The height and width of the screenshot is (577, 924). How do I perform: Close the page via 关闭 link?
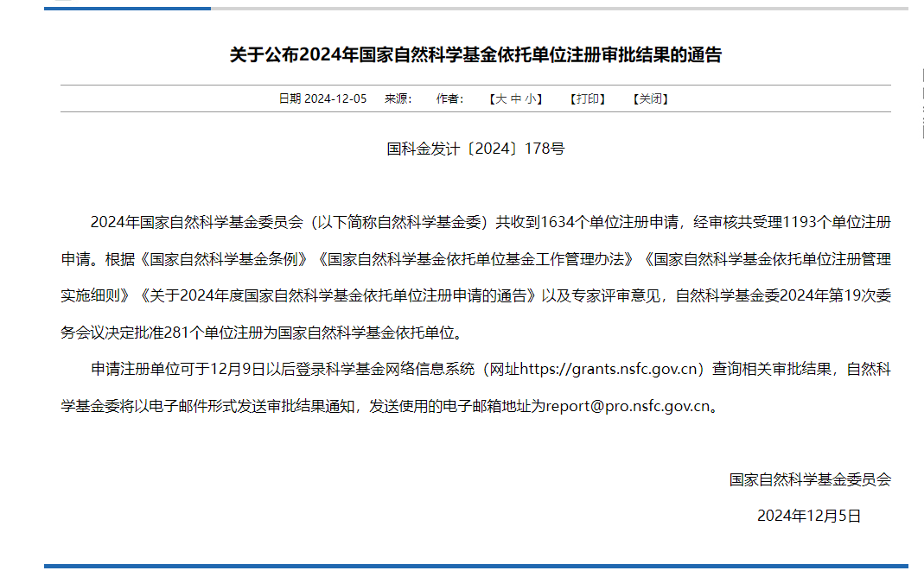pos(650,99)
